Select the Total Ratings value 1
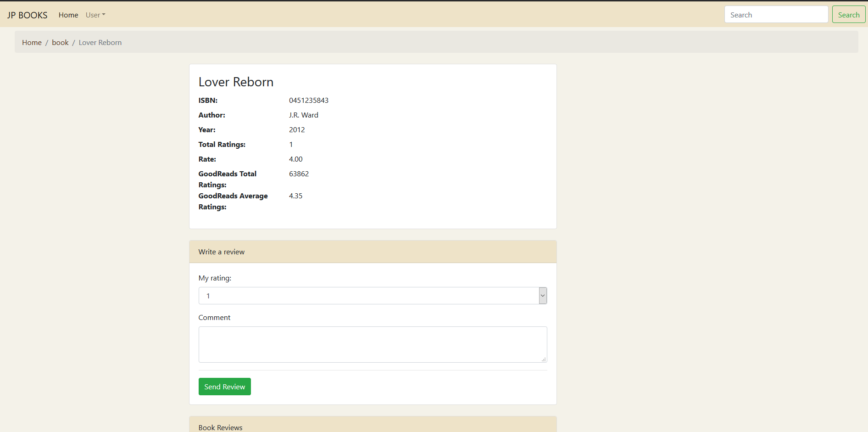868x432 pixels. 291,144
